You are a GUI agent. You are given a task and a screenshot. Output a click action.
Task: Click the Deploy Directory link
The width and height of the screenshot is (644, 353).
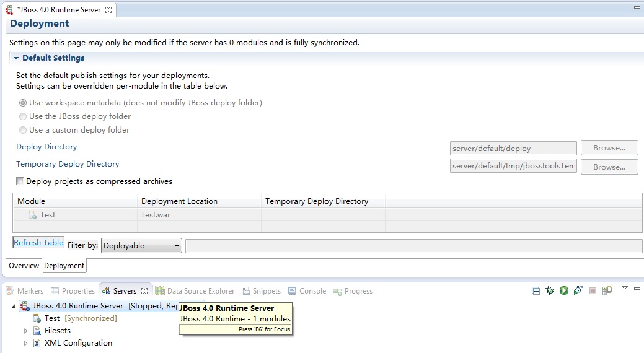pos(46,147)
